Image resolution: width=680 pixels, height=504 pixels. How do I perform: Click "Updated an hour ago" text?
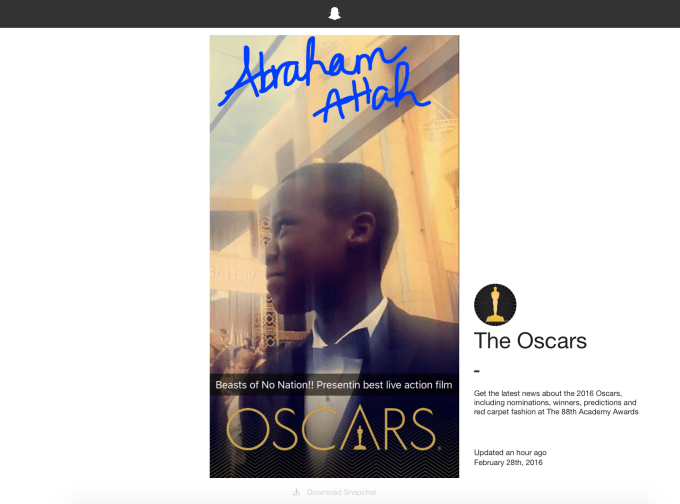[510, 452]
